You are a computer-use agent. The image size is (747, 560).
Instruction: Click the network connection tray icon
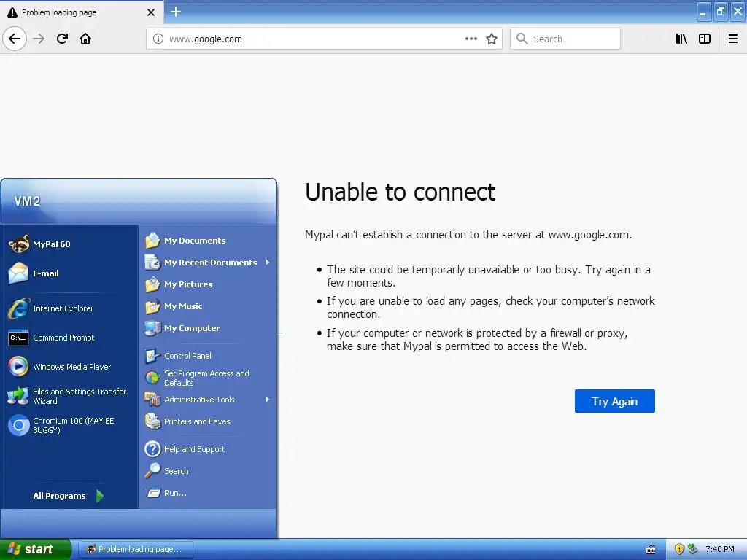tap(692, 549)
